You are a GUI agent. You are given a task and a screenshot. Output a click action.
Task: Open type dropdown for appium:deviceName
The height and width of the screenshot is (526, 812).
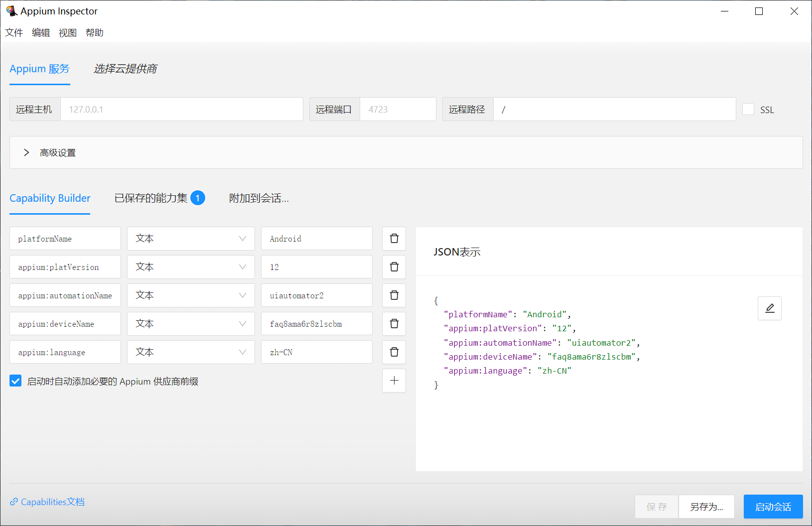191,324
